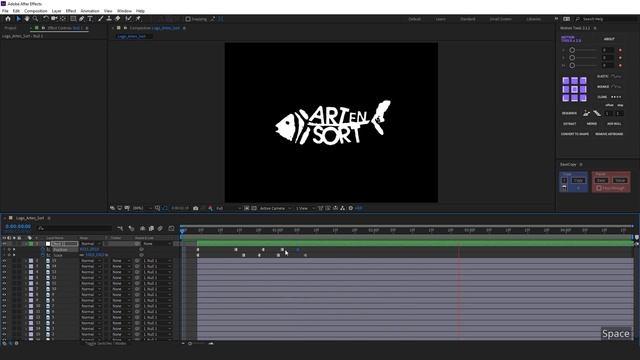Click the first Motion Tools slider knob
640x360 pixels.
(572, 50)
